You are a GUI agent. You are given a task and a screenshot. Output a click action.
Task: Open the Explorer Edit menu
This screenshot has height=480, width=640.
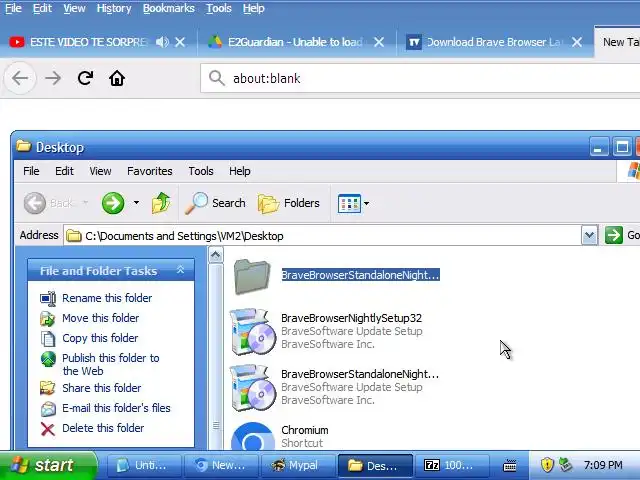coord(64,171)
